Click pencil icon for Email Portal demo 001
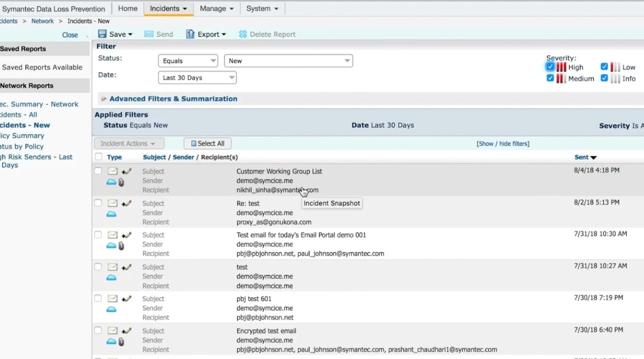Image resolution: width=644 pixels, height=359 pixels. coord(127,235)
